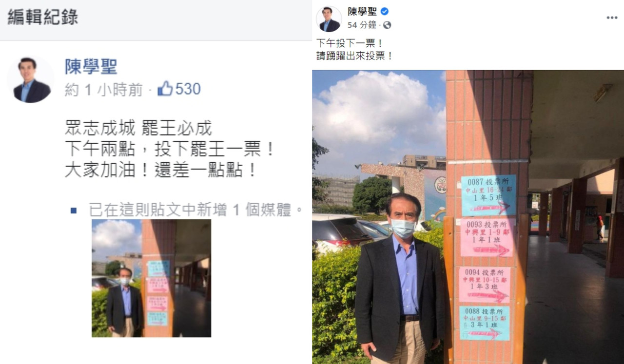Click the blue bullet before media-added note
The width and height of the screenshot is (624, 364).
(x=74, y=211)
